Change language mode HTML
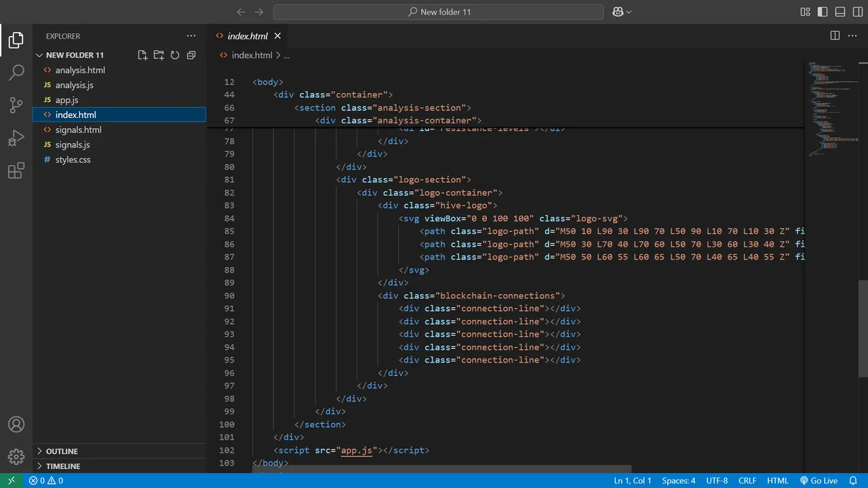This screenshot has width=868, height=488. 778,481
